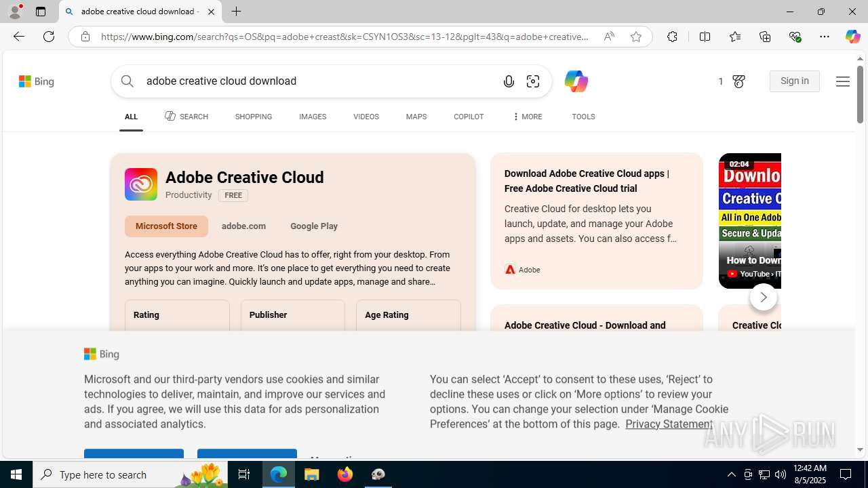The height and width of the screenshot is (488, 868).
Task: Open the TOOLS option
Action: [x=583, y=117]
